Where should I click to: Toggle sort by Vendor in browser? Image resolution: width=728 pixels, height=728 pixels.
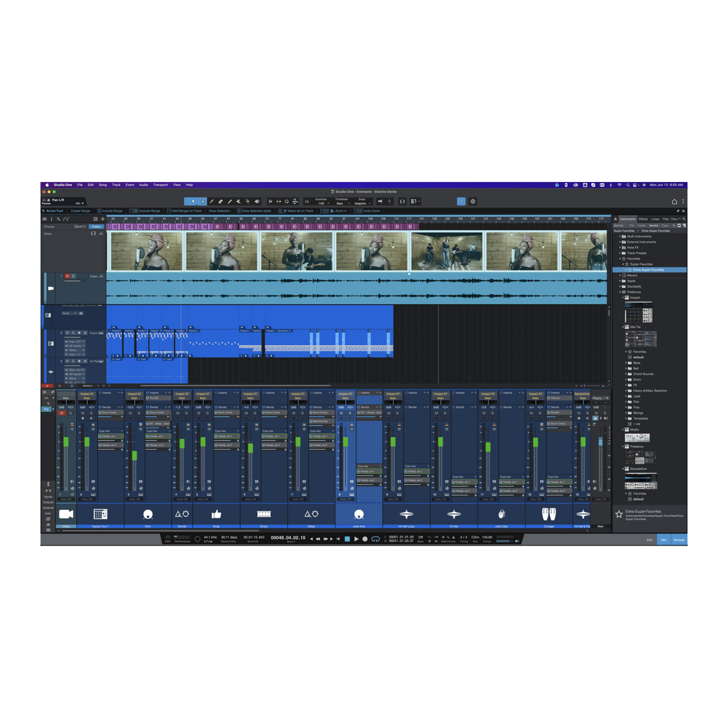[653, 225]
